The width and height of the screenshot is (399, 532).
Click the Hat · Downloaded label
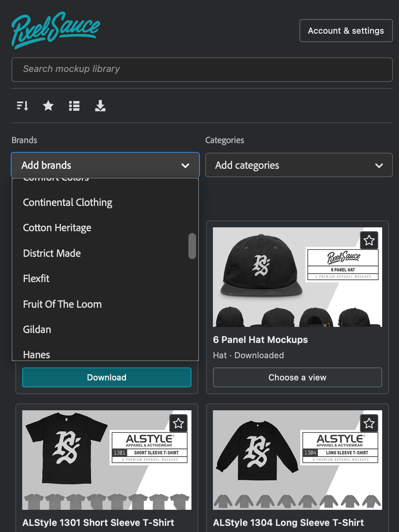pyautogui.click(x=249, y=356)
